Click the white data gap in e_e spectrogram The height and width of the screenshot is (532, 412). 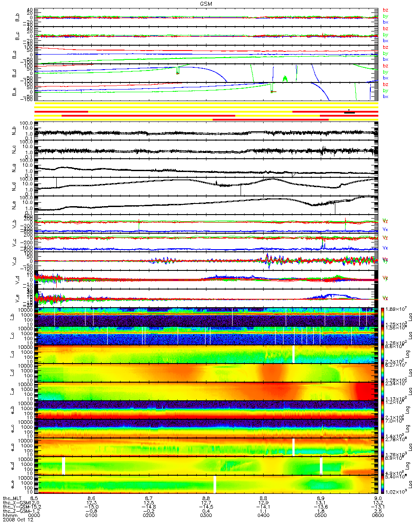[215, 485]
